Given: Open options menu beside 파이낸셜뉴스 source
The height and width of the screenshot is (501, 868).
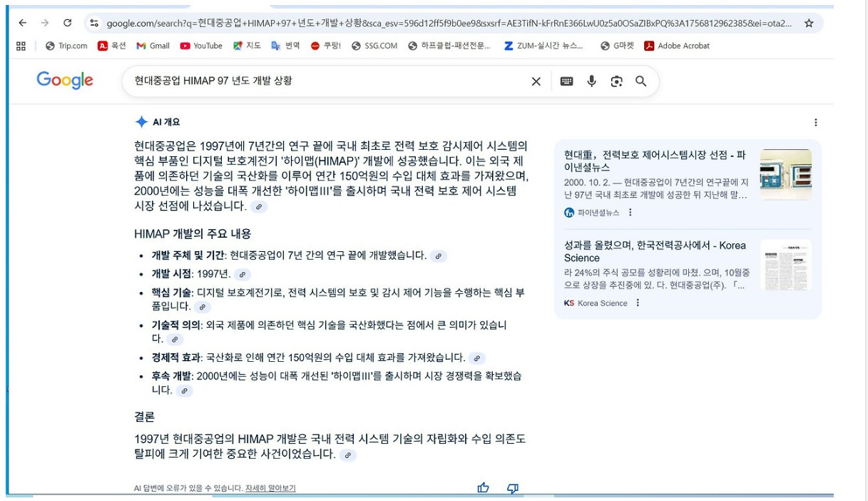Looking at the screenshot, I should [x=630, y=213].
